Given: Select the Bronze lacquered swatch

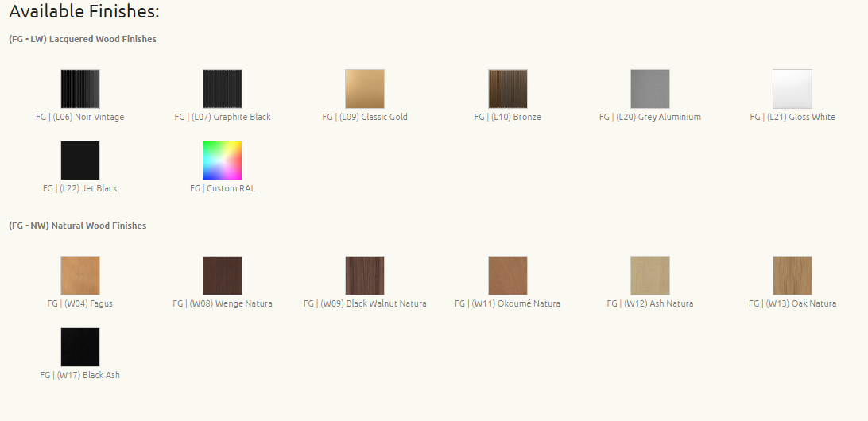Looking at the screenshot, I should (x=507, y=89).
